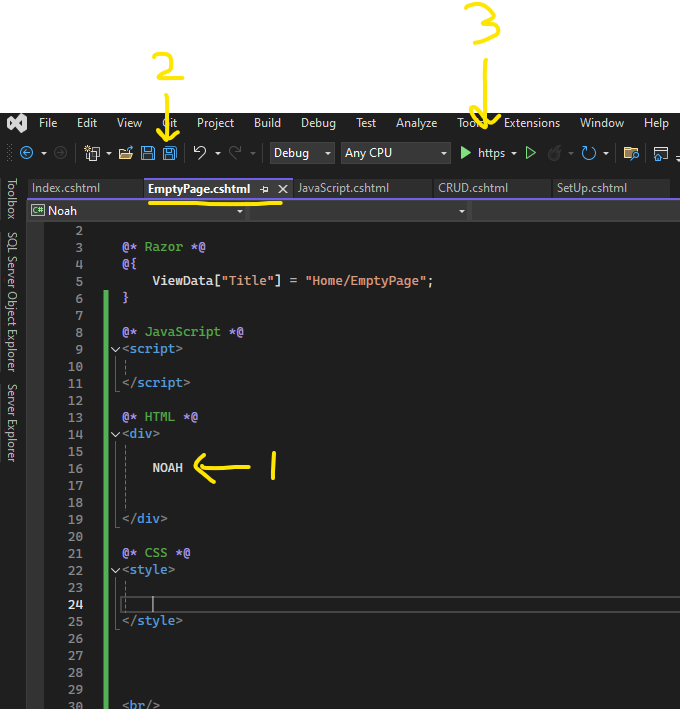Click the closing </style> tag

[x=152, y=621]
